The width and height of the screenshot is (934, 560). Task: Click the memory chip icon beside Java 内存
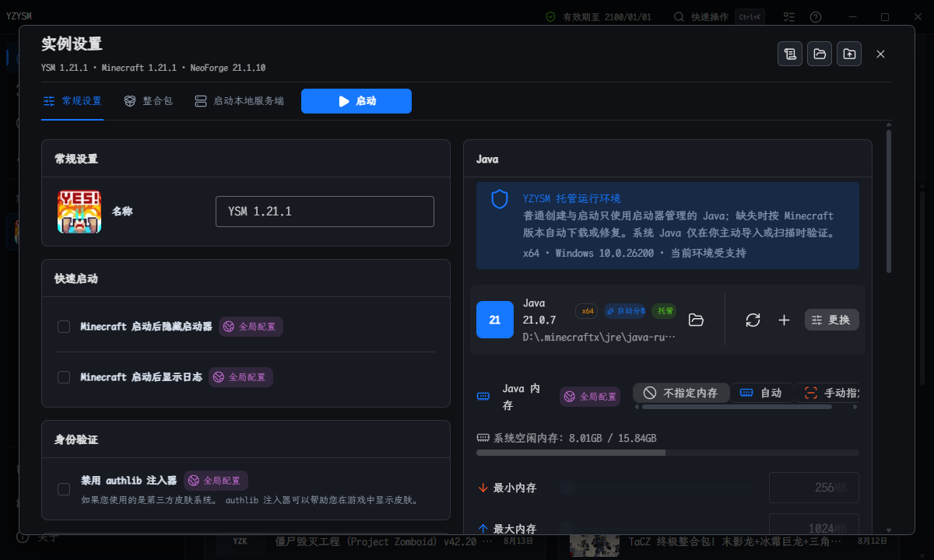click(x=483, y=396)
